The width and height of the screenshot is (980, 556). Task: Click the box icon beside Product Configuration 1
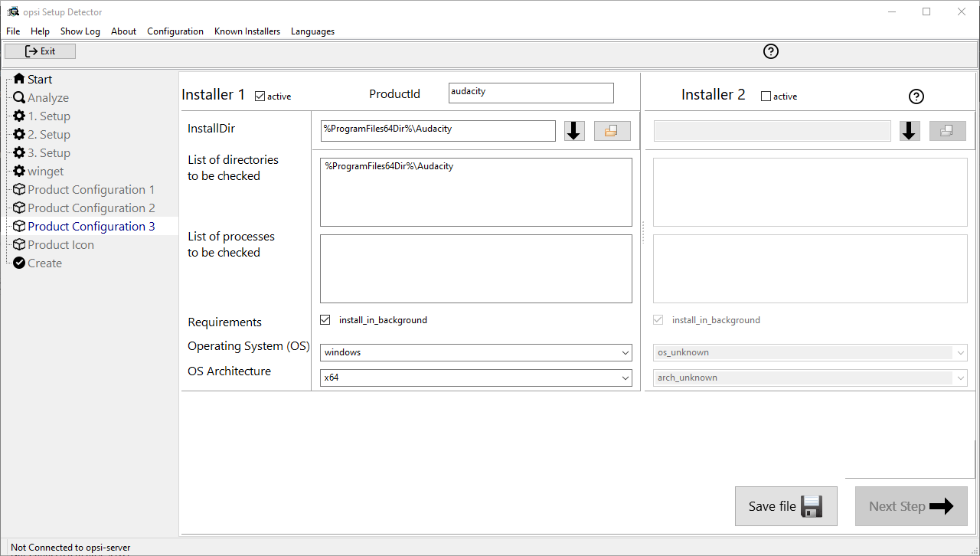click(19, 189)
